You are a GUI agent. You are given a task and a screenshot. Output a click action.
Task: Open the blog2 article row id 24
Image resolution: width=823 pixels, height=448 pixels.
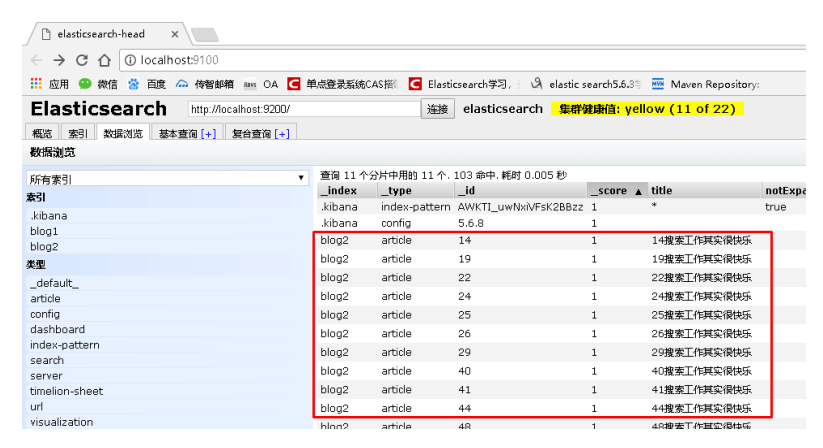(x=562, y=296)
